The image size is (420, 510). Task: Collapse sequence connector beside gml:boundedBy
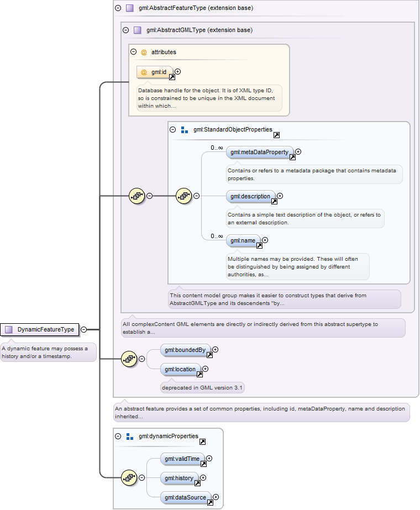pos(142,359)
